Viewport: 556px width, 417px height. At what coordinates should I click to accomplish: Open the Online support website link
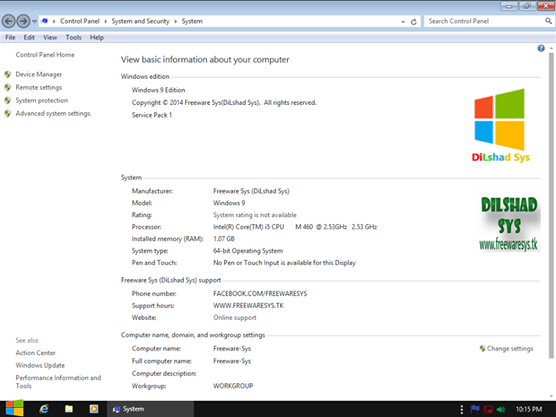coord(235,317)
